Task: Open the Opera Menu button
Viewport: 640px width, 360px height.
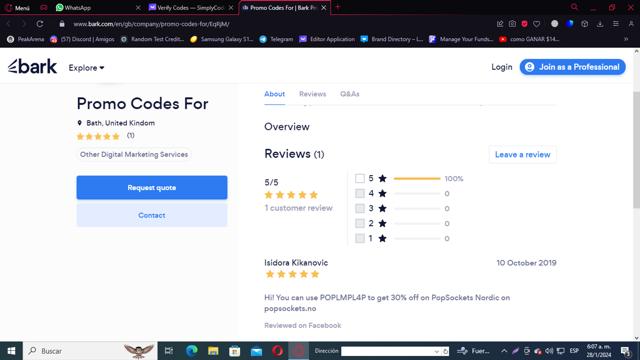Action: click(x=18, y=8)
